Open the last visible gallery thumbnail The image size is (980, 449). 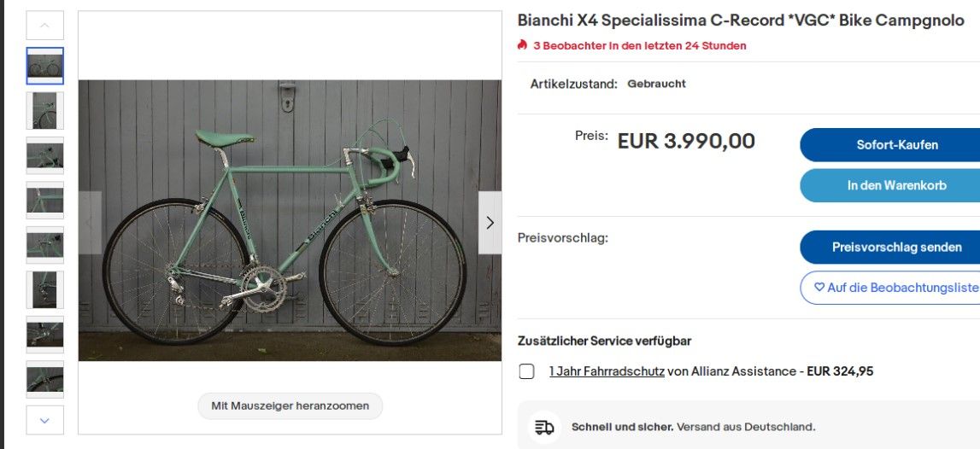pos(45,379)
